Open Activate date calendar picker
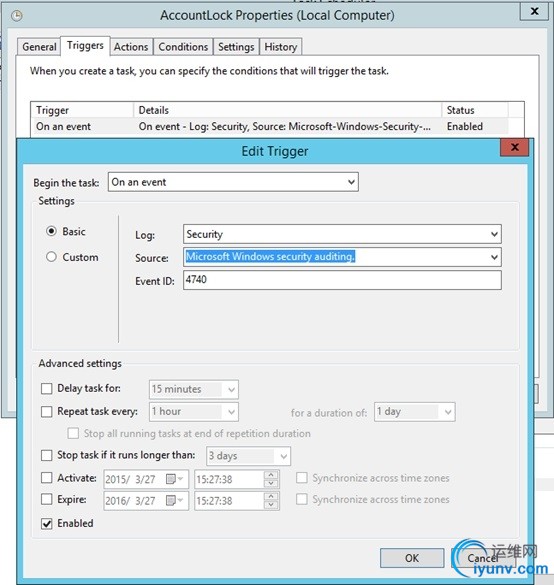This screenshot has width=554, height=585. click(173, 479)
